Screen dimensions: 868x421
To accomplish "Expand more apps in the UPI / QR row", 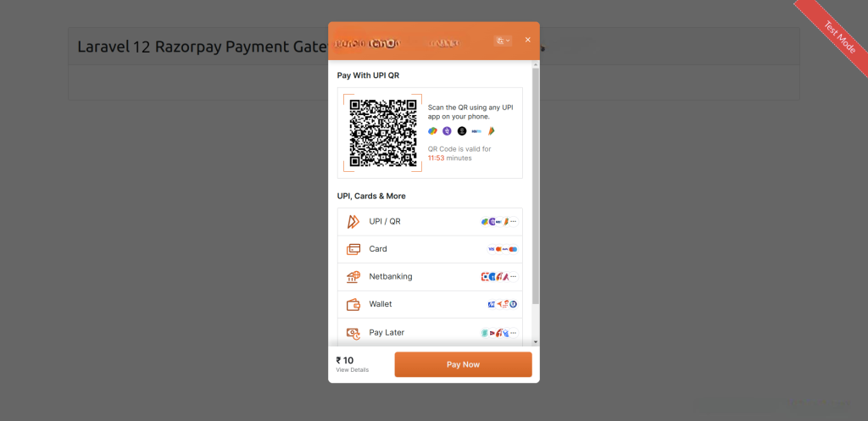I will coord(513,222).
